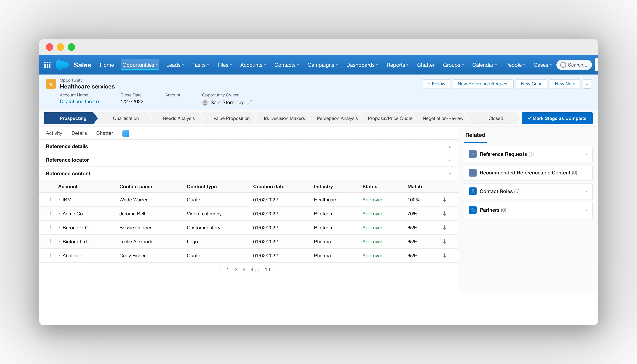The image size is (637, 364).
Task: Open the blue tab icon beside Chatter
Action: pos(126,133)
